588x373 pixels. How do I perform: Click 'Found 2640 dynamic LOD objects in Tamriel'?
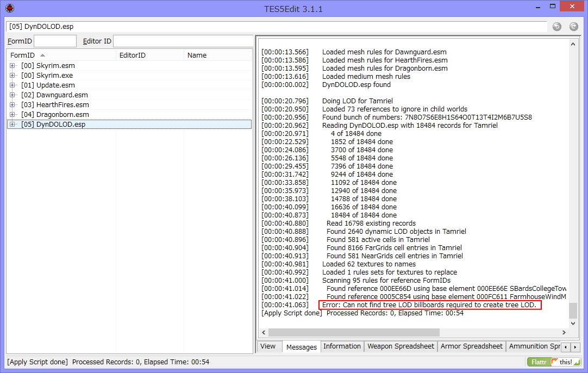point(396,232)
